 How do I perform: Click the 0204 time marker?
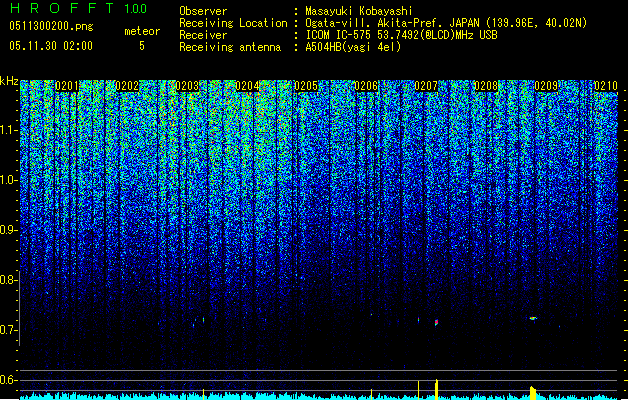(x=247, y=86)
